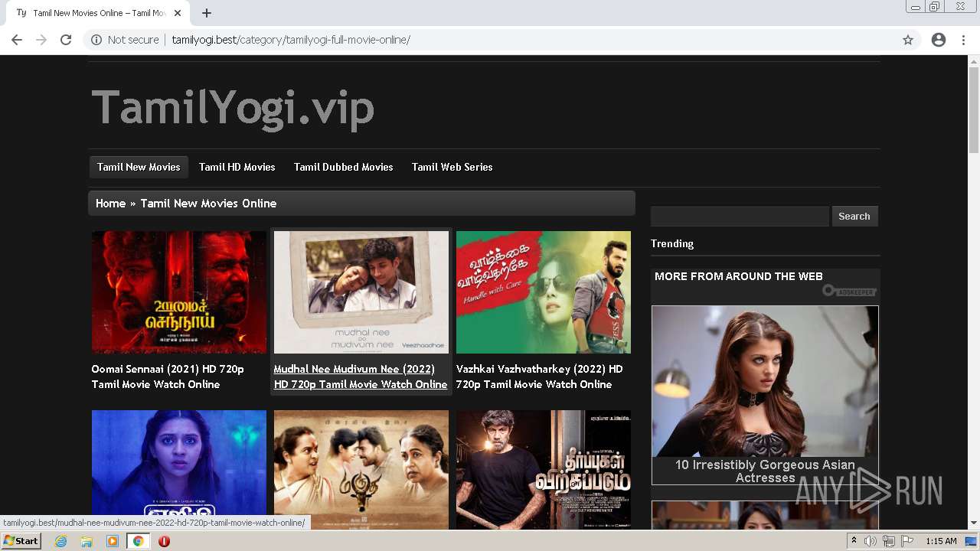Show hidden tray icons arrow
This screenshot has width=980, height=551.
pyautogui.click(x=854, y=541)
